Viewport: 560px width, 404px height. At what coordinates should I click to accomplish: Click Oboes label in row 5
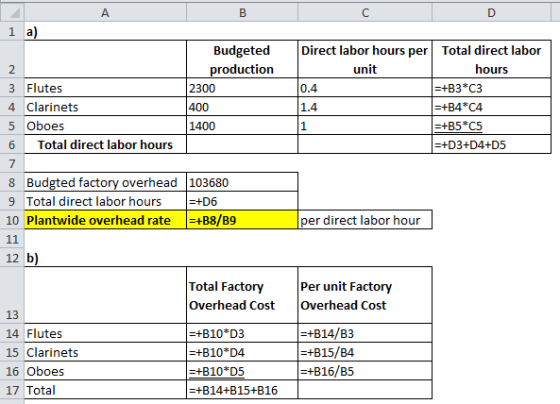click(105, 126)
